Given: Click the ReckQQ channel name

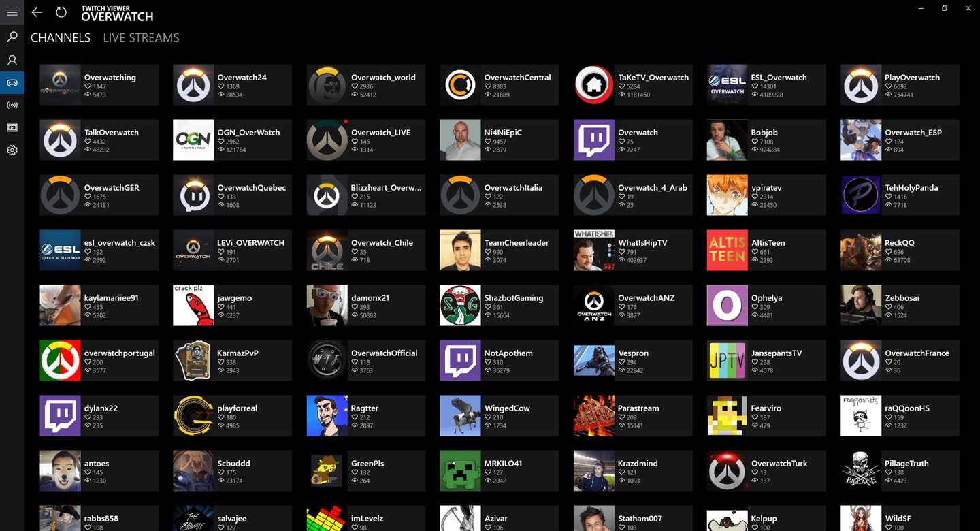Looking at the screenshot, I should [900, 243].
